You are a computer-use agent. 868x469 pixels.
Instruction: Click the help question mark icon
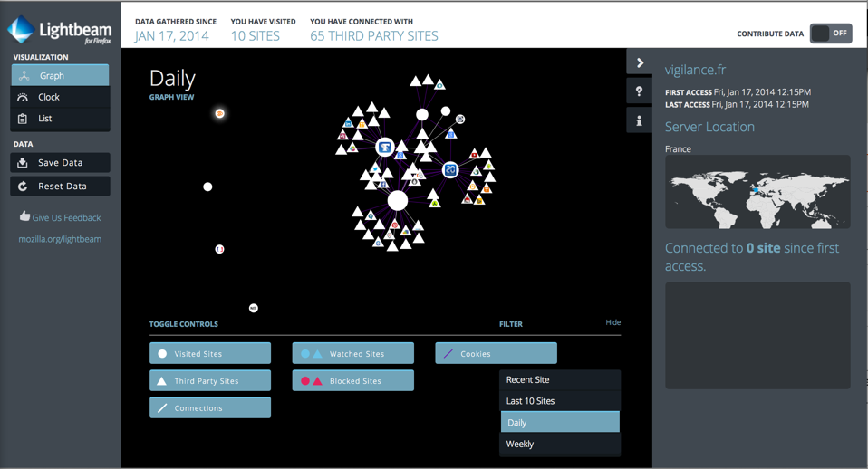click(639, 91)
